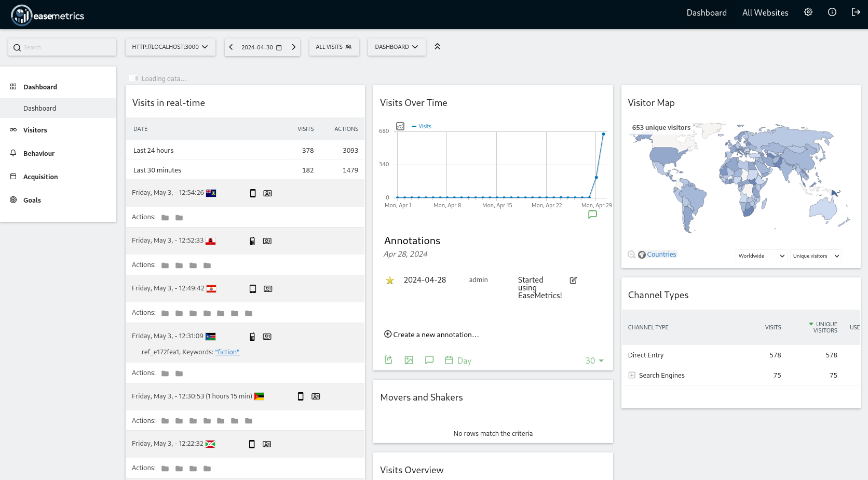
Task: Go to previous date period arrow
Action: tap(231, 47)
